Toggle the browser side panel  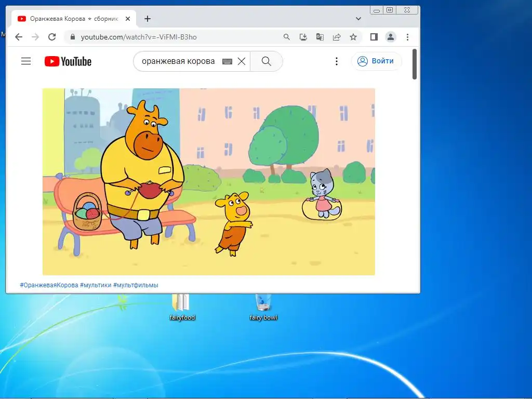[374, 37]
